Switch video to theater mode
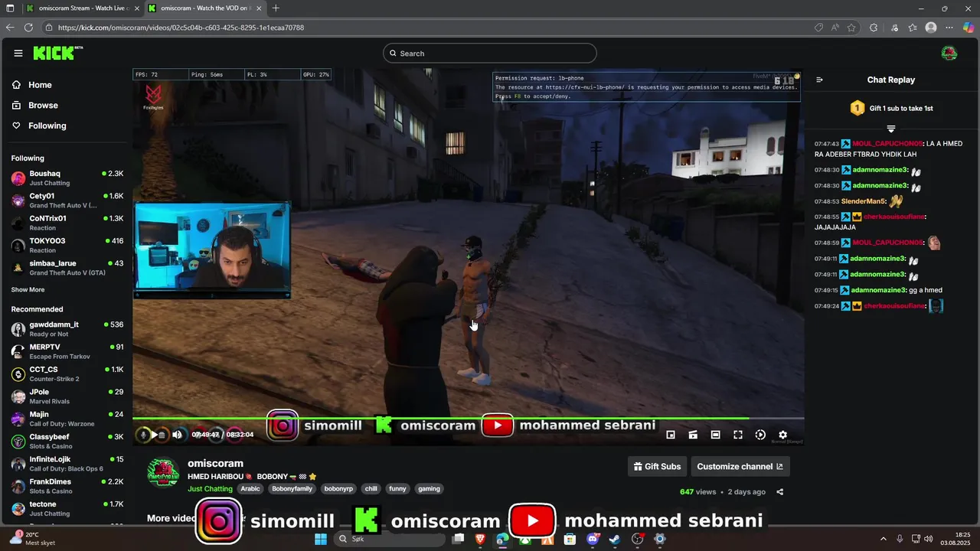This screenshot has height=551, width=980. 715,435
